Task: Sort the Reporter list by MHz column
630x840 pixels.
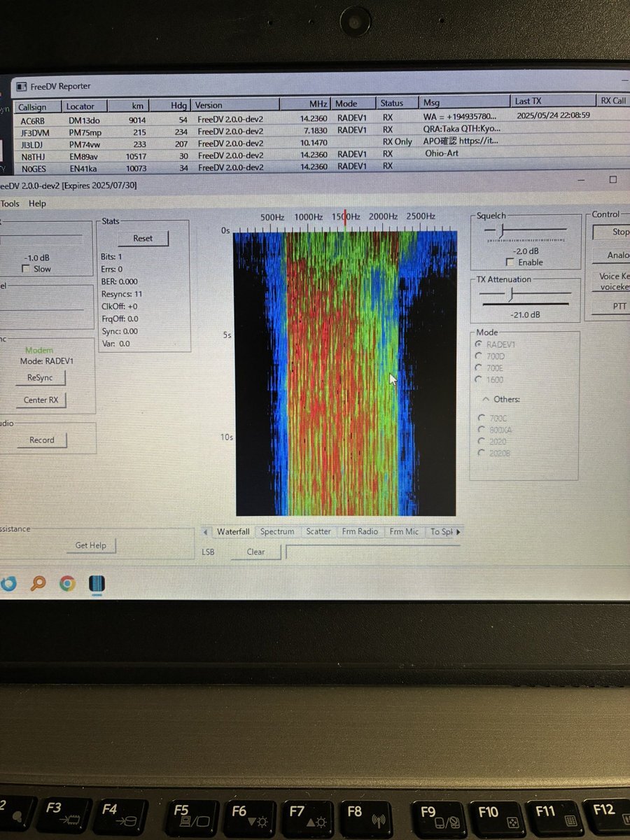Action: click(305, 104)
